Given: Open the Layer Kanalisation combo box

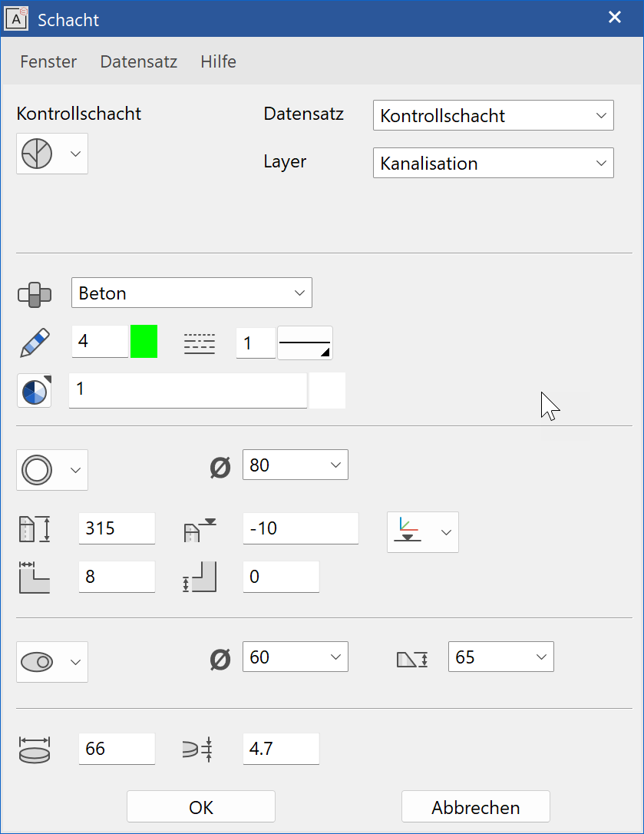Looking at the screenshot, I should 494,163.
